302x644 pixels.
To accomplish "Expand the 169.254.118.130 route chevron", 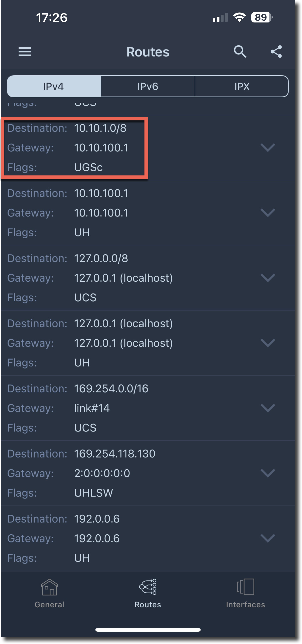I will click(x=268, y=473).
